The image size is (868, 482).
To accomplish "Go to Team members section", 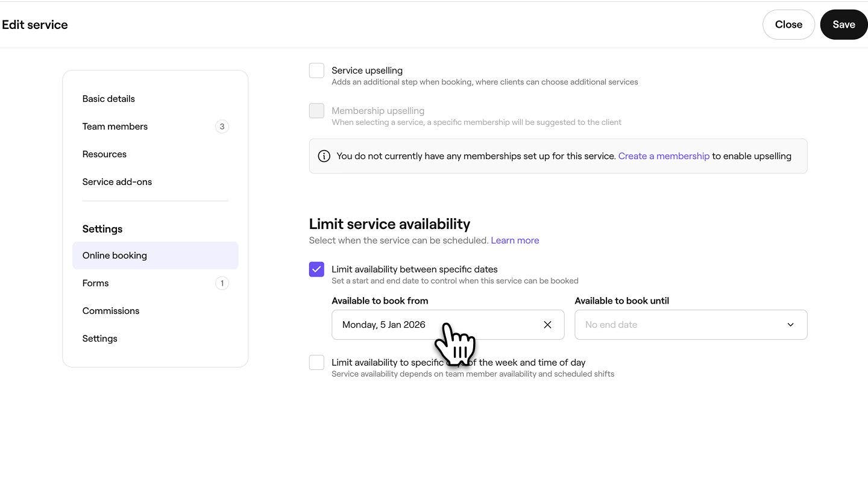I will [115, 127].
